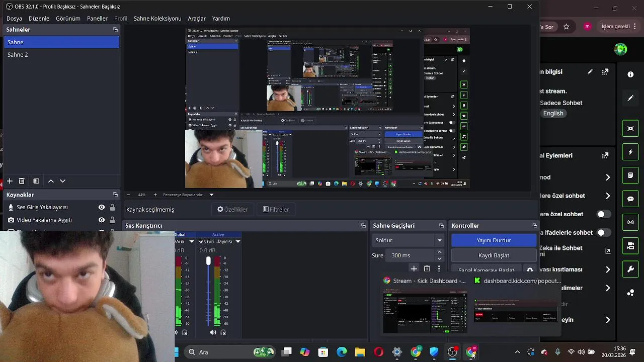Viewport: 644px width, 362px height.
Task: Select Sahne 2 in scenes list
Action: point(61,54)
